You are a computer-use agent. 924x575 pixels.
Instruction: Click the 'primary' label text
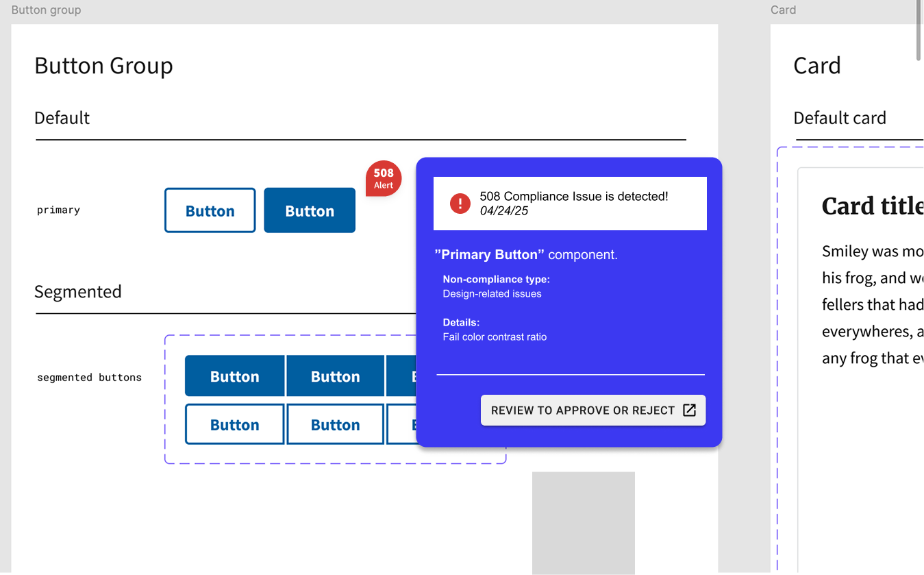58,210
